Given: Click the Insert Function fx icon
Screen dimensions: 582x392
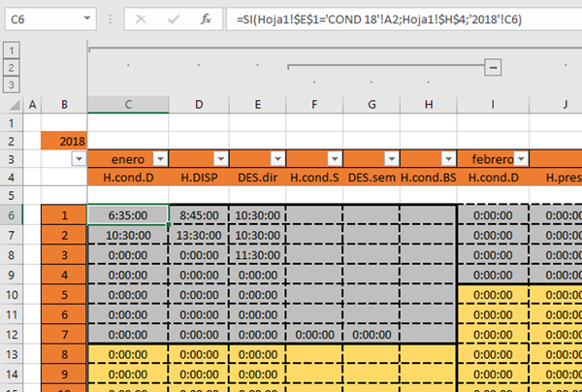Looking at the screenshot, I should (205, 18).
